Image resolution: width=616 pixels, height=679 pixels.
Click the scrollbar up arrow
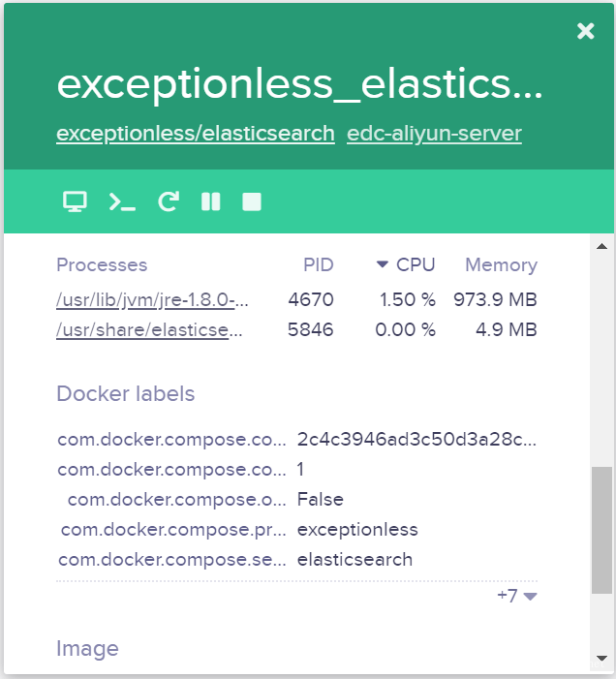tap(601, 246)
